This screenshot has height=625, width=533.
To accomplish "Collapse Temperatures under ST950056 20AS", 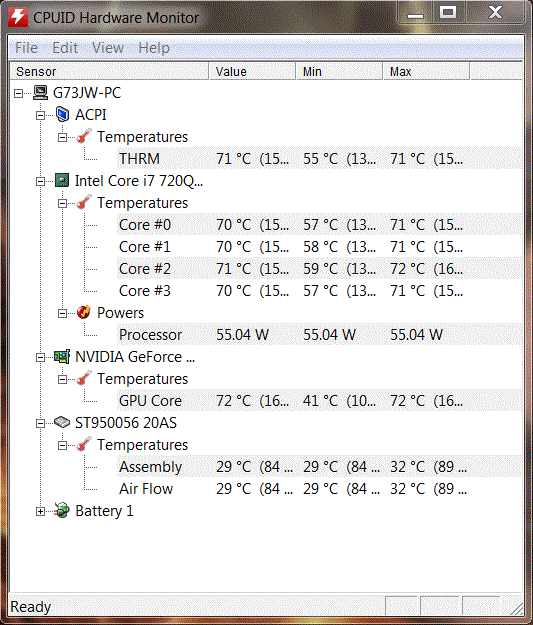I will 62,445.
